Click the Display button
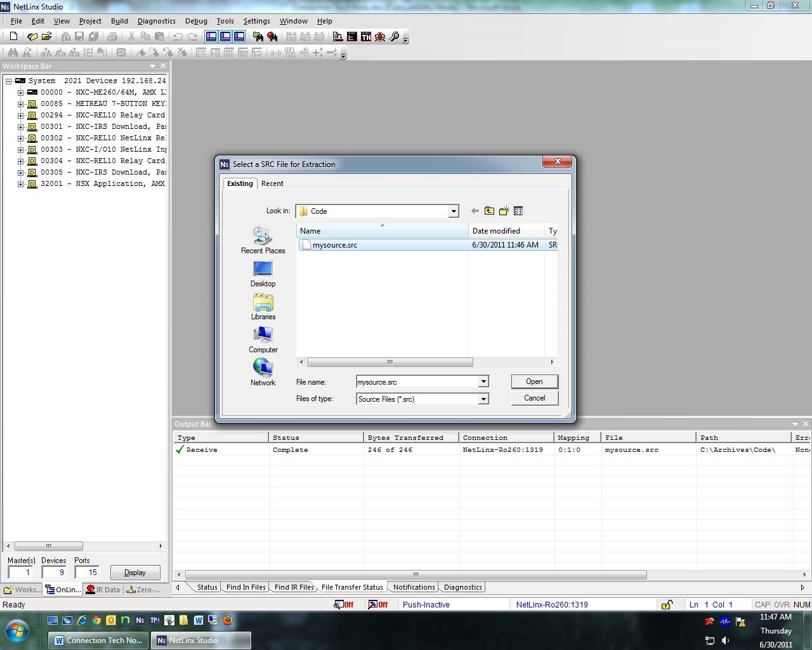Viewport: 812px width, 650px height. point(134,573)
